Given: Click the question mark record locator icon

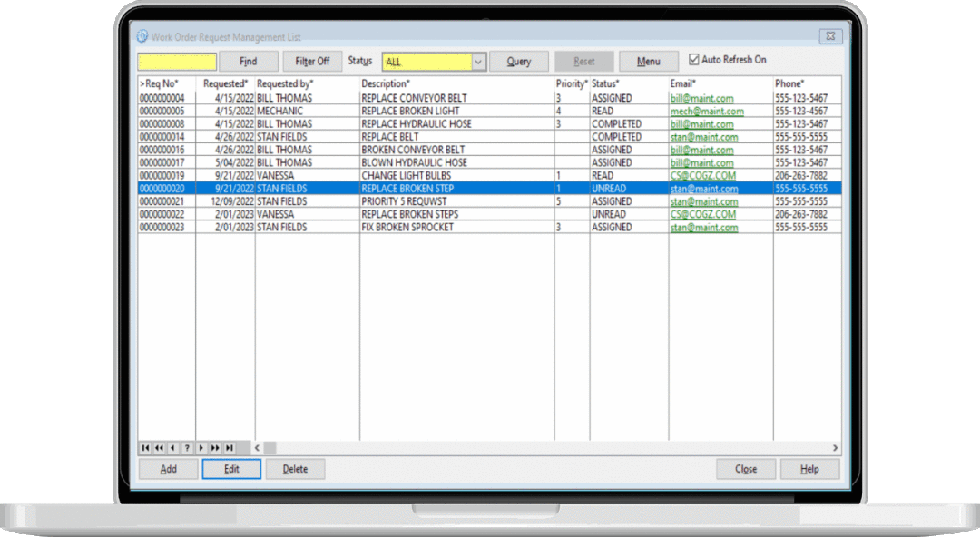Looking at the screenshot, I should [x=187, y=448].
